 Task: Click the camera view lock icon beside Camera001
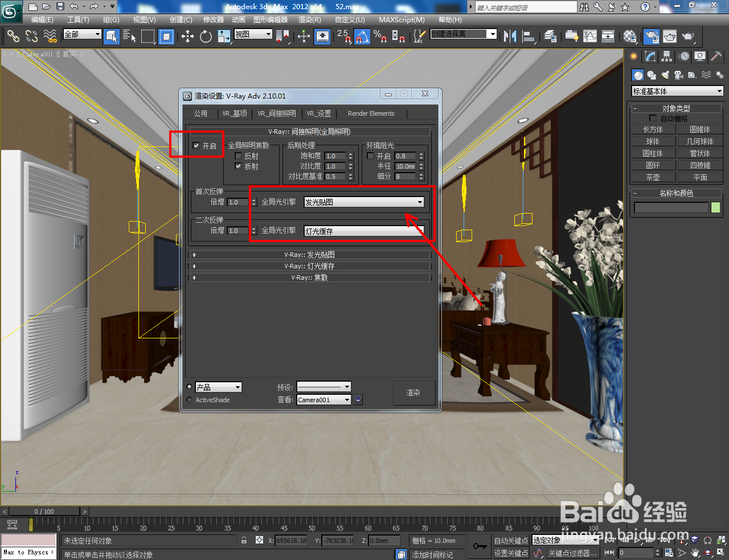coord(358,399)
